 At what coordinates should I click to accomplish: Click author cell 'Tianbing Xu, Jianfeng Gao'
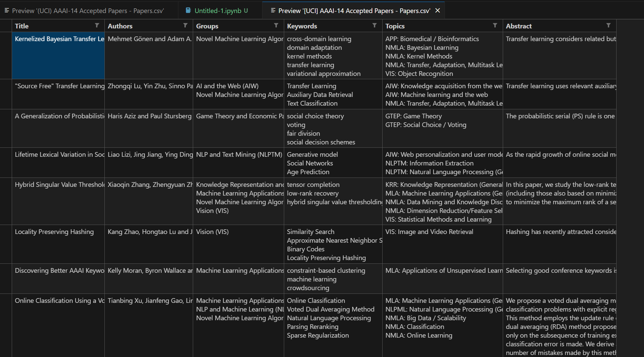pos(149,325)
